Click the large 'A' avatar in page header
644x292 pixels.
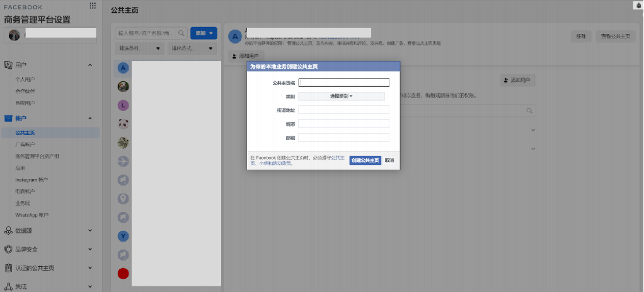(x=234, y=36)
